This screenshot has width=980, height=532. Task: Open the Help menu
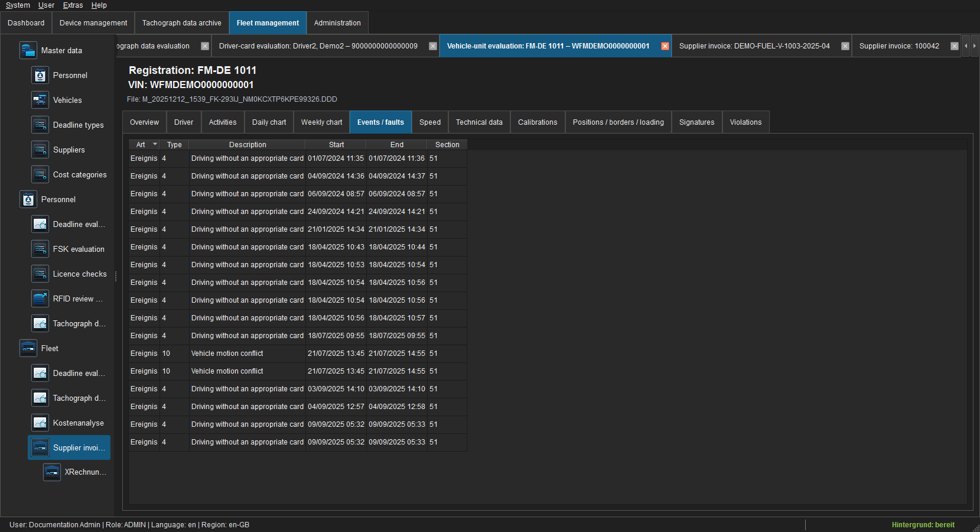point(99,5)
